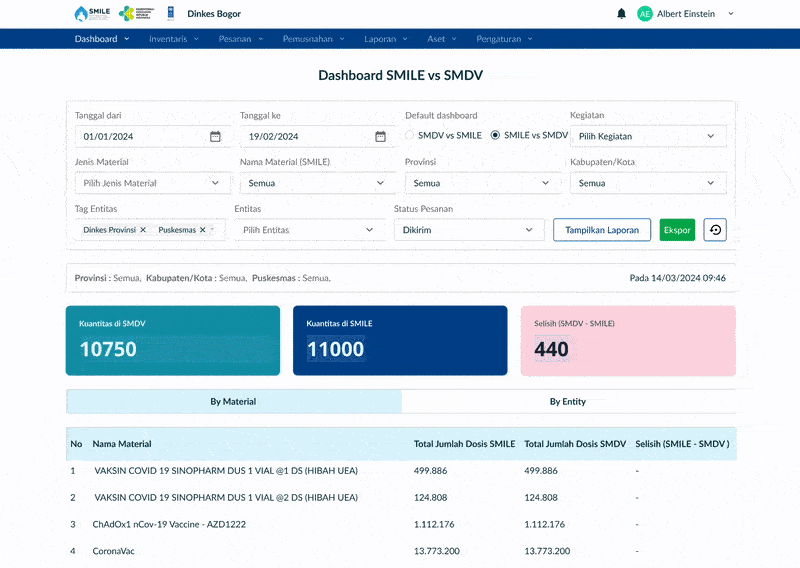The image size is (800, 568).
Task: Open calendar for Tanggal dari
Action: (x=215, y=136)
